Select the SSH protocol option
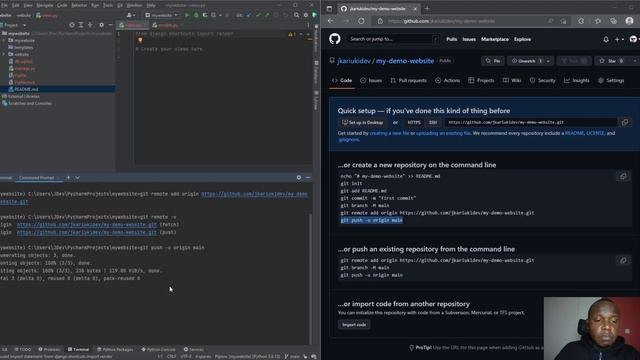 433,122
